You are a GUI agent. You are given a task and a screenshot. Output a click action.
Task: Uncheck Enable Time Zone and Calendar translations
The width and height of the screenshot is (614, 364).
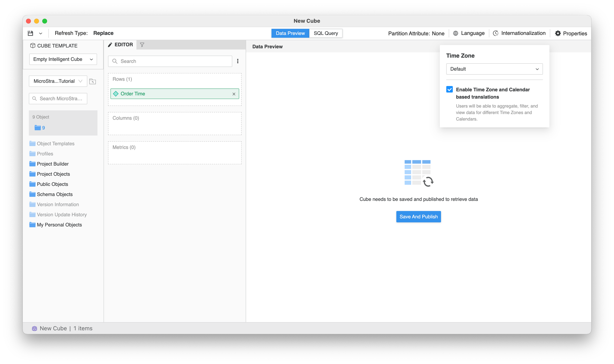click(x=449, y=89)
